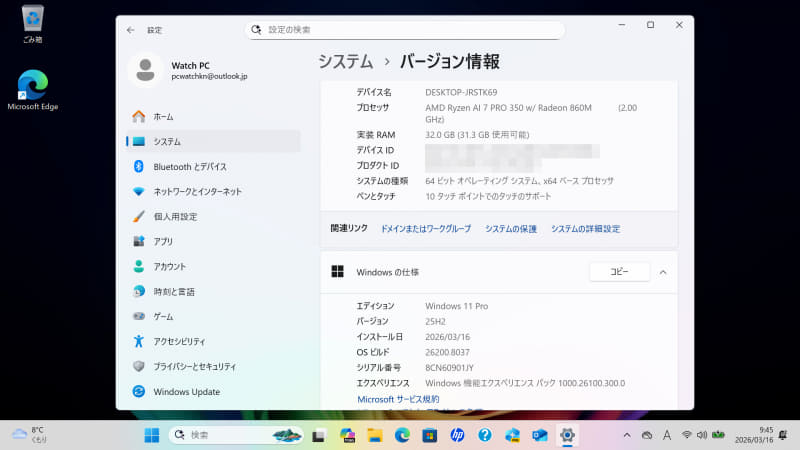Open ゲーム settings page
This screenshot has height=450, width=800.
coord(213,317)
